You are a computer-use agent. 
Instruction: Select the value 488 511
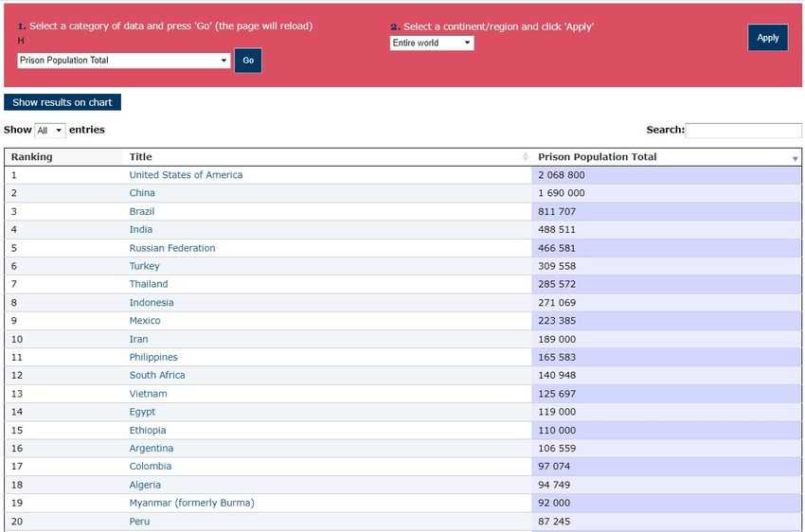click(x=557, y=229)
